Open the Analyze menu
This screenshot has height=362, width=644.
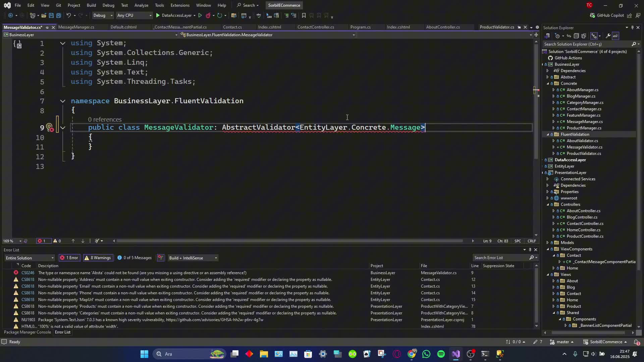pos(141,5)
